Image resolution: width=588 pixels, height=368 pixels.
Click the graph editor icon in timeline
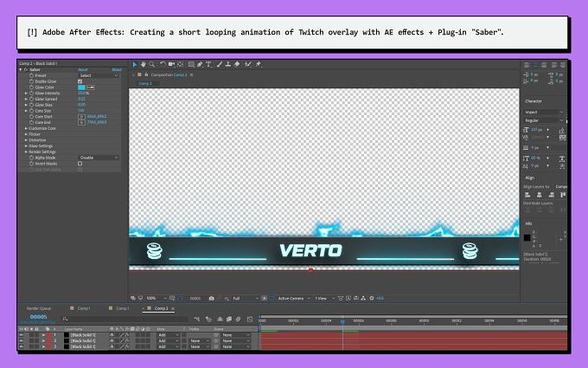point(250,320)
